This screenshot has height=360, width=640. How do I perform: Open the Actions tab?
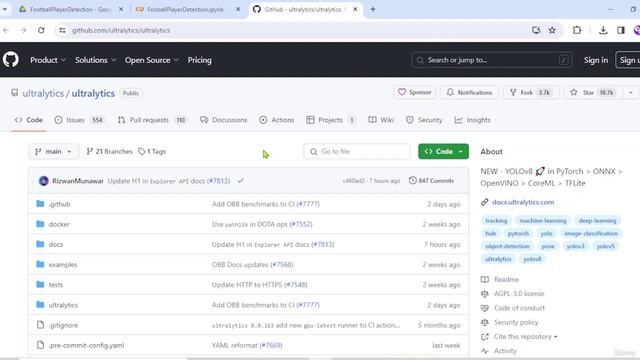[277, 120]
